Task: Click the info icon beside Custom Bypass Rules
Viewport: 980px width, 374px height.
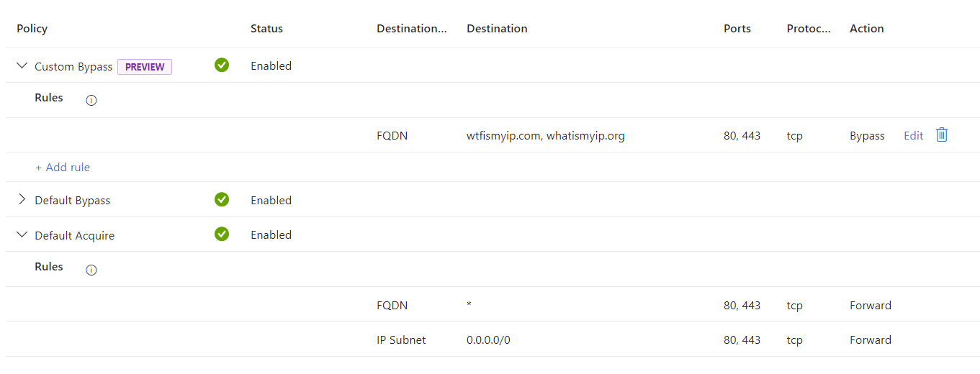Action: coord(91,101)
